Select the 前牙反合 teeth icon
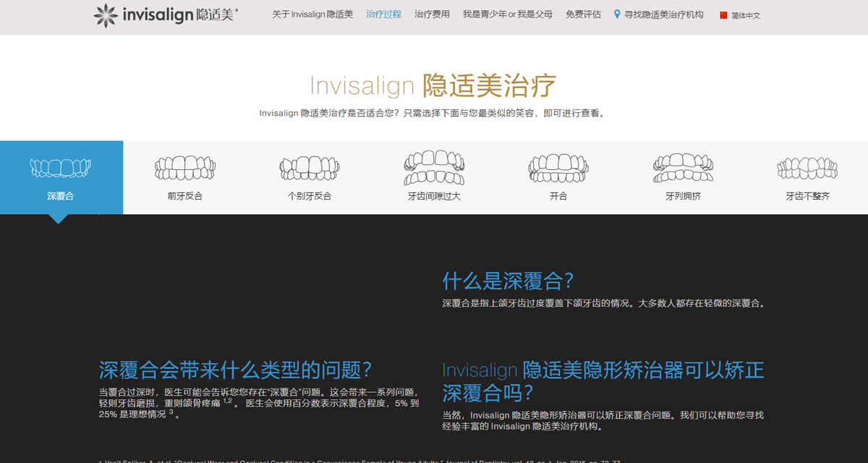 coord(185,168)
